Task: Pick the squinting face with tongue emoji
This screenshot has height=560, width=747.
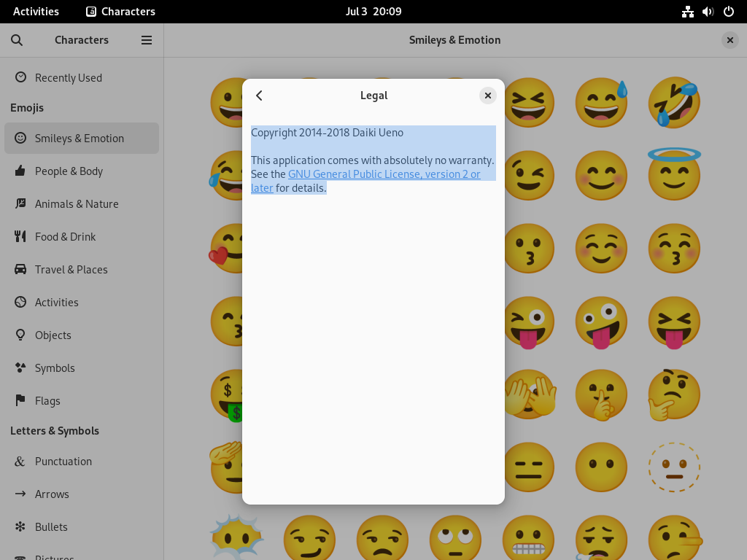Action: click(674, 323)
